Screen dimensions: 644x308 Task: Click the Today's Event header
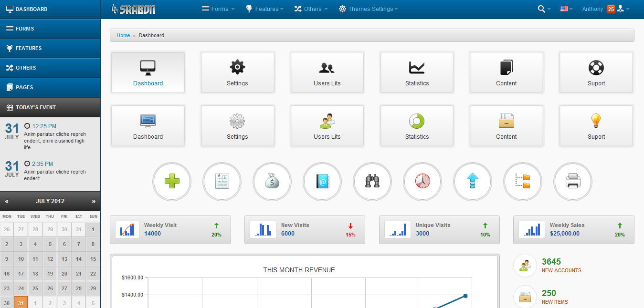click(50, 107)
